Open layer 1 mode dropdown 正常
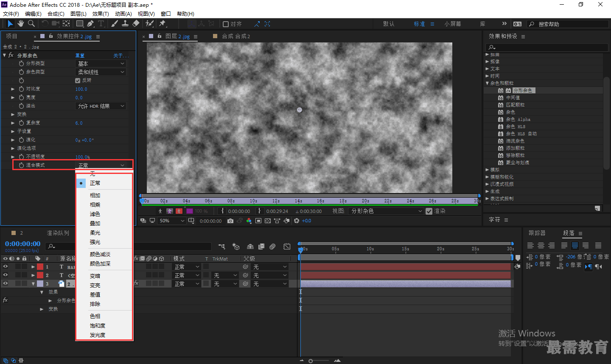The image size is (611, 364). coord(187,267)
